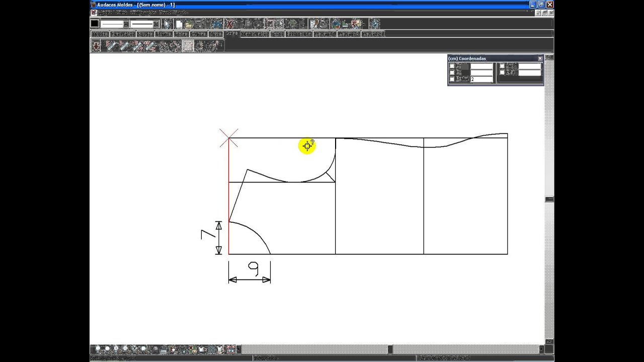
Task: Click the top-right input field in Coordenadas
Action: click(x=530, y=66)
